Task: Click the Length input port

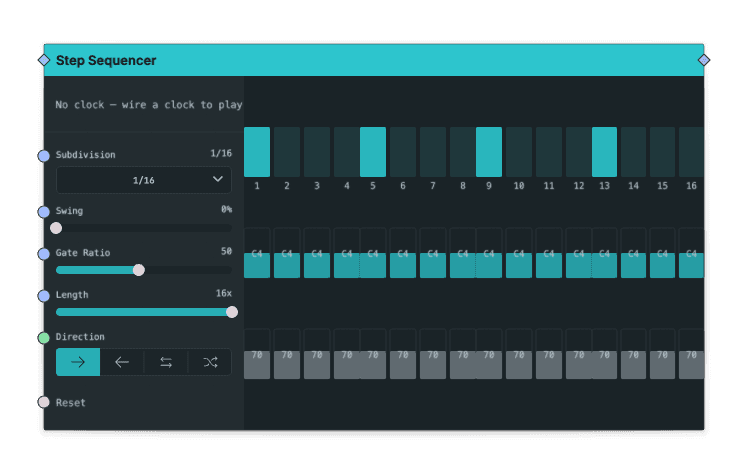Action: [44, 296]
